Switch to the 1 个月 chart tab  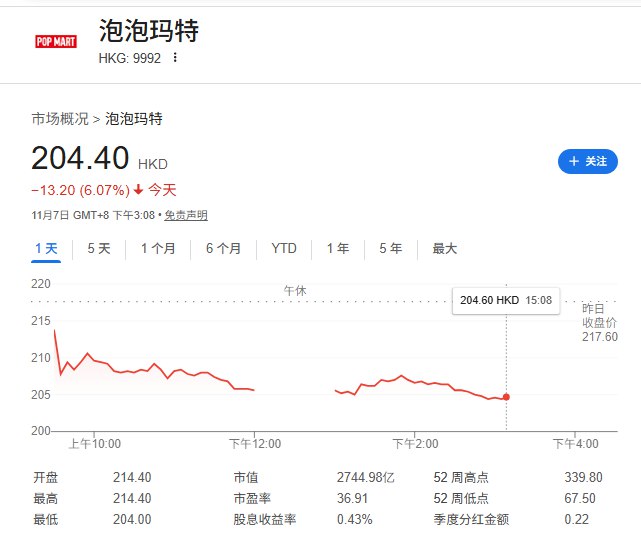158,249
